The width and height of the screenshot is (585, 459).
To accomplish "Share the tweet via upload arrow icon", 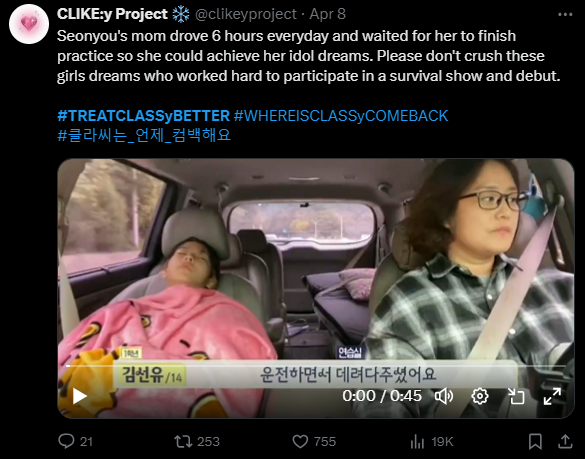I will pos(565,441).
